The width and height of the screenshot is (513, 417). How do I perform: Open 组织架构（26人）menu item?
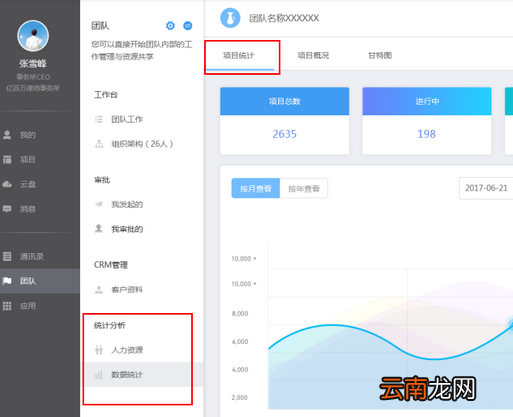pyautogui.click(x=143, y=144)
